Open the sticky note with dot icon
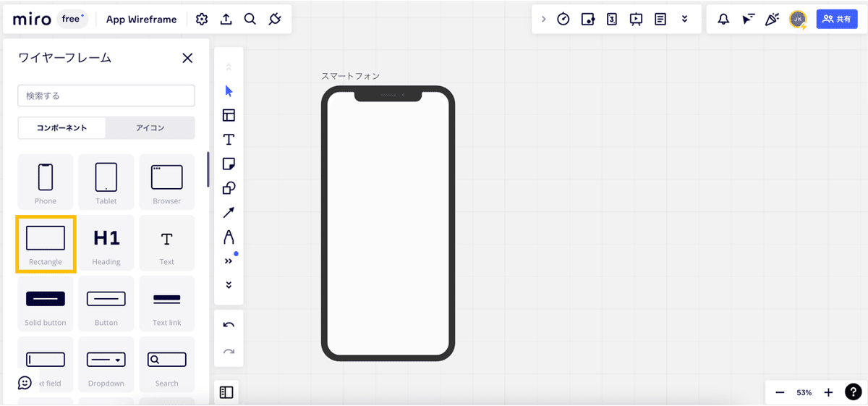This screenshot has height=406, width=868. [587, 20]
